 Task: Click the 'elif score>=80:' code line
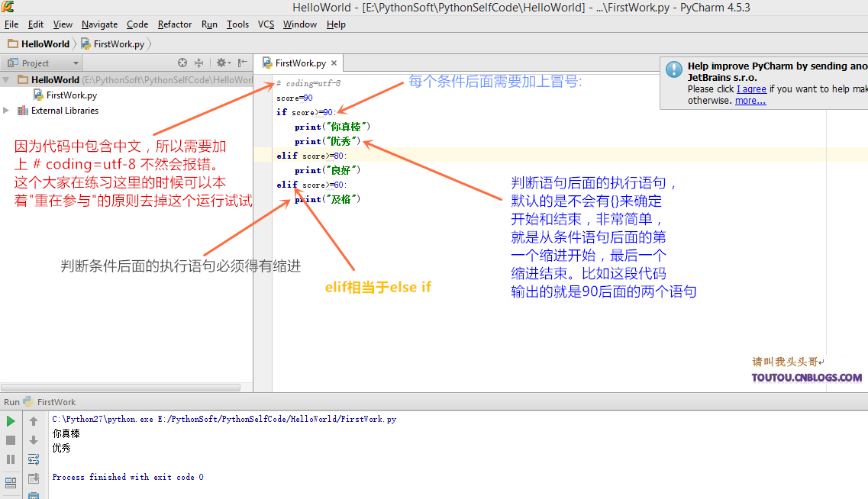(x=311, y=156)
